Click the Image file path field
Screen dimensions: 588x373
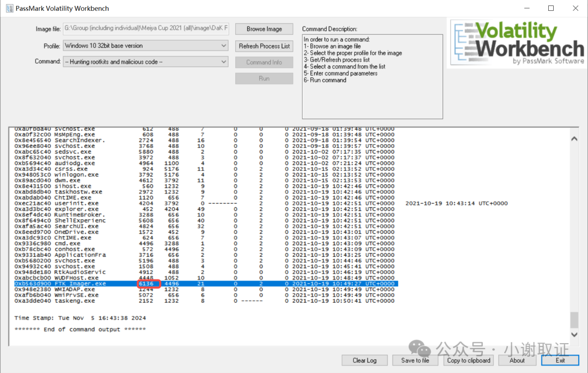pyautogui.click(x=146, y=28)
